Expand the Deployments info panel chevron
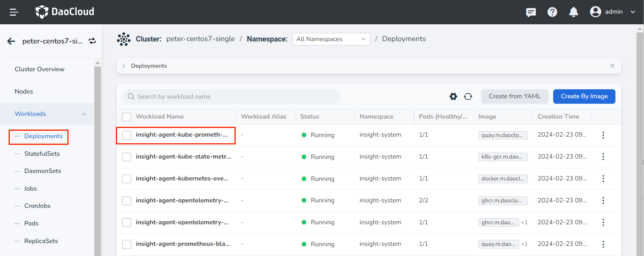 (124, 66)
